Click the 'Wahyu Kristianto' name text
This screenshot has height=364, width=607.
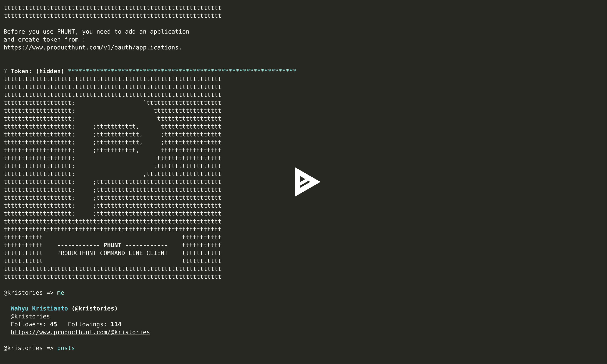pyautogui.click(x=39, y=308)
